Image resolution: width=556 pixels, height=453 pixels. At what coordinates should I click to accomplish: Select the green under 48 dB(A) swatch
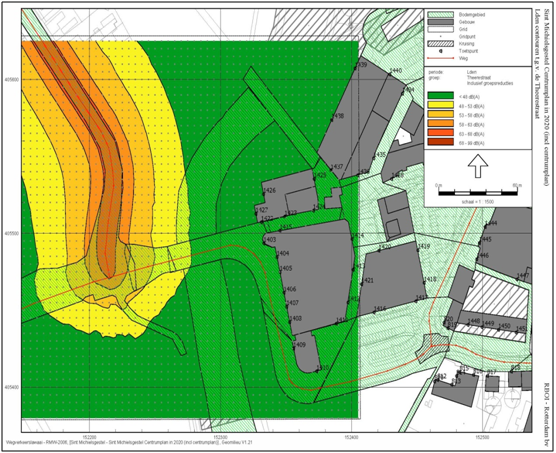(x=440, y=95)
